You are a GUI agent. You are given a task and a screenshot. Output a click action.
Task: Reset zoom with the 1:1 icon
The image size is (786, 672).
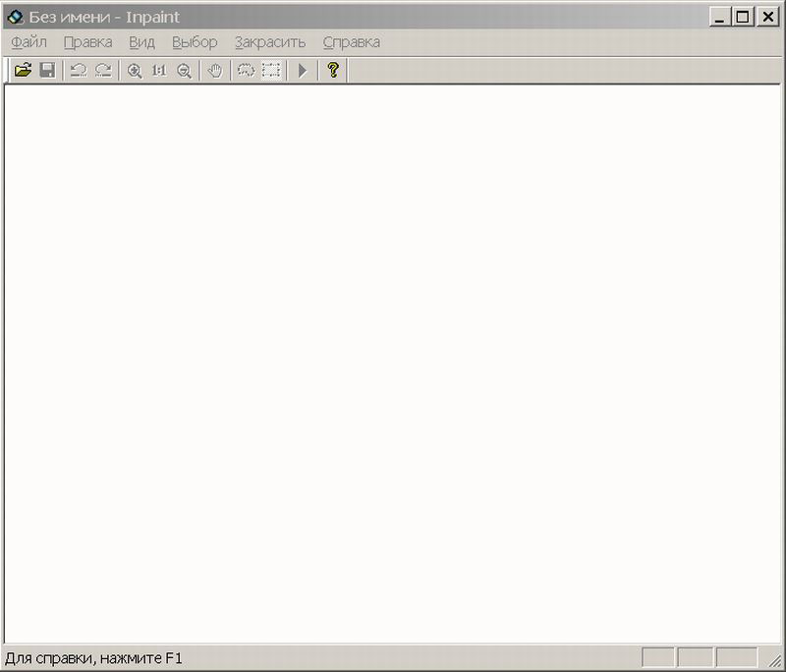click(159, 71)
